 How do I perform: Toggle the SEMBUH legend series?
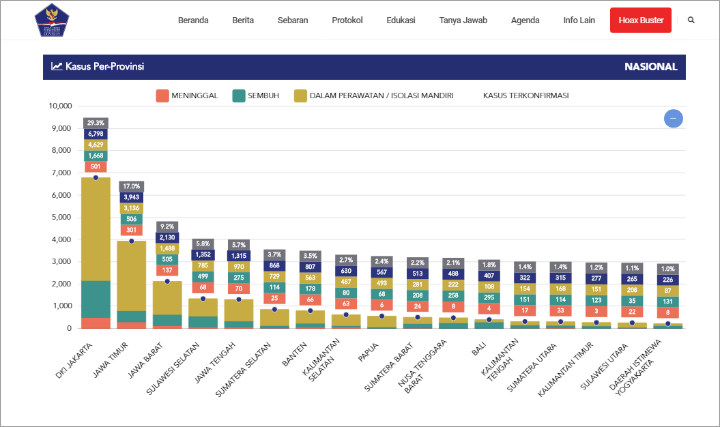click(x=256, y=96)
